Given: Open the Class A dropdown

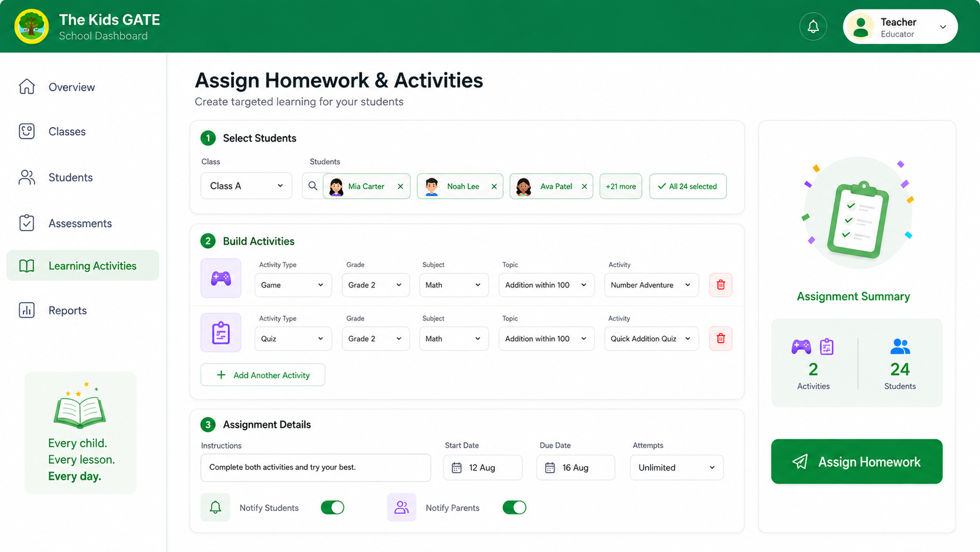Looking at the screenshot, I should pos(246,186).
